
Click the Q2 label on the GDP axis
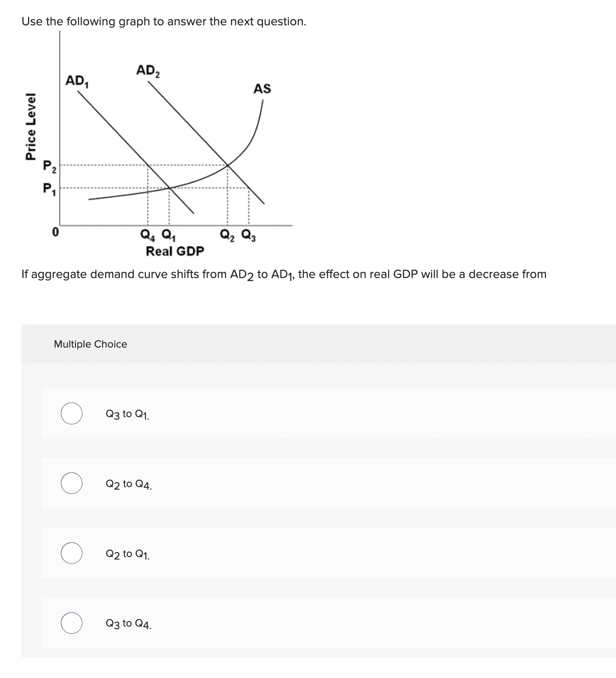pos(226,235)
